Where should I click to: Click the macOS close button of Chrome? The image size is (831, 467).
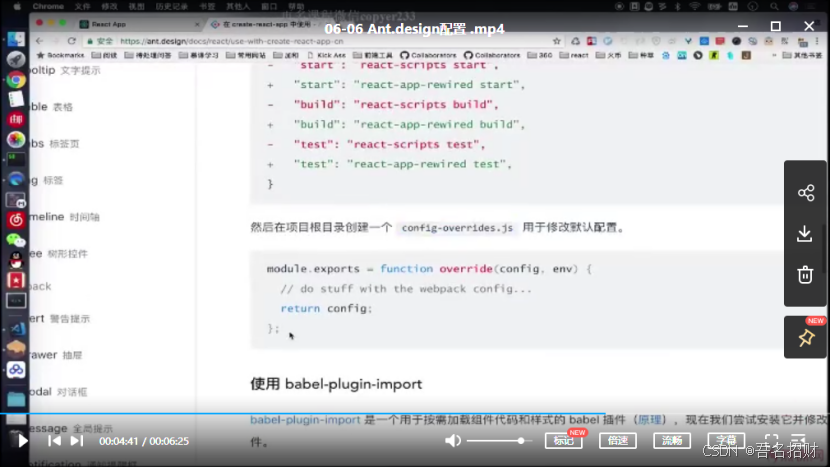[x=39, y=23]
